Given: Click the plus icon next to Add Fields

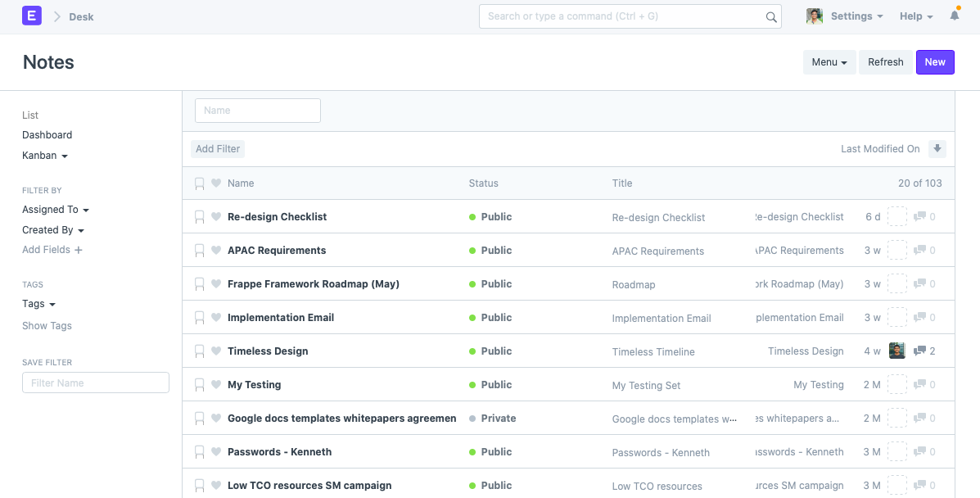Looking at the screenshot, I should tap(78, 251).
